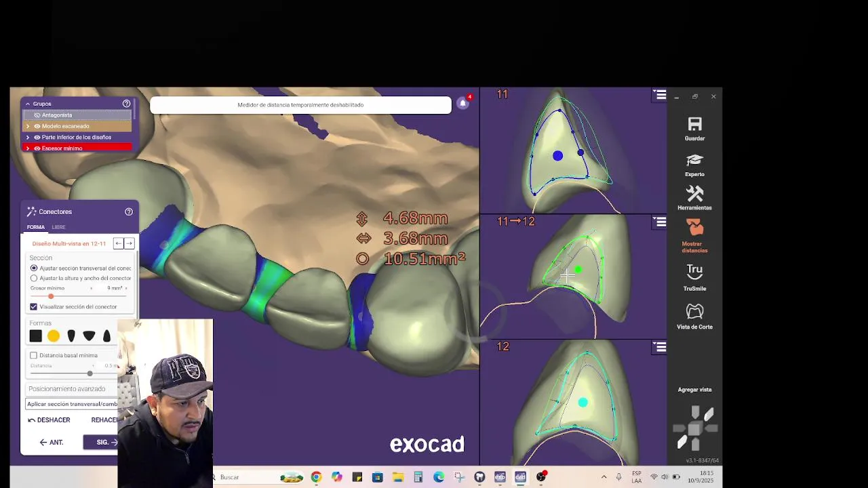Open Copilot from the taskbar
This screenshot has height=488, width=868.
click(337, 477)
